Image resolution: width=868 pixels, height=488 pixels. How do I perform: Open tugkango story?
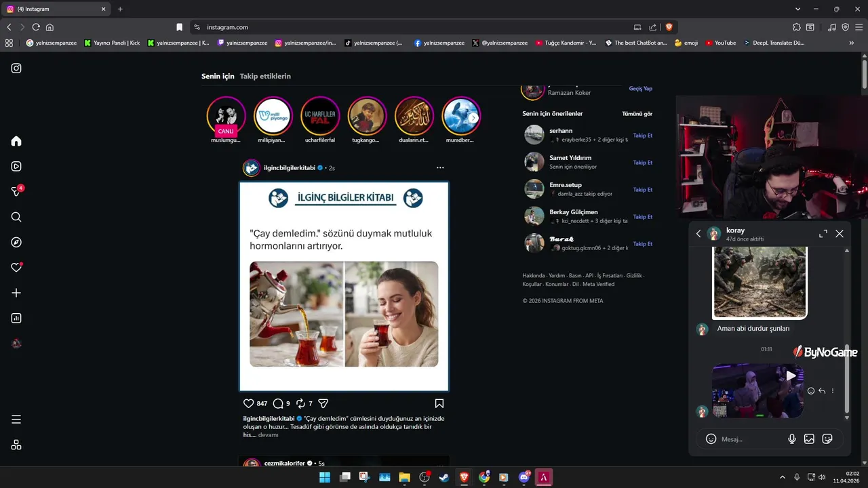coord(367,116)
